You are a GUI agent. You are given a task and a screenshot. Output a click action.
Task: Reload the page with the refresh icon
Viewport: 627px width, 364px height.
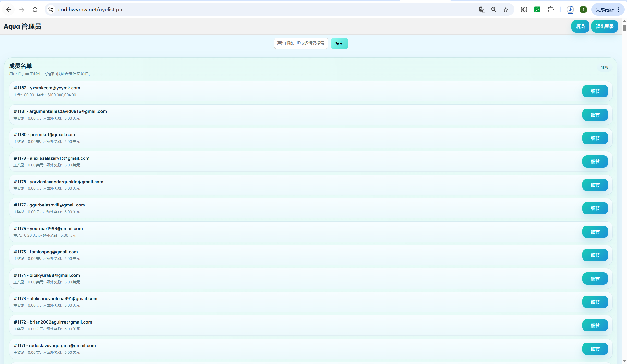(x=35, y=10)
